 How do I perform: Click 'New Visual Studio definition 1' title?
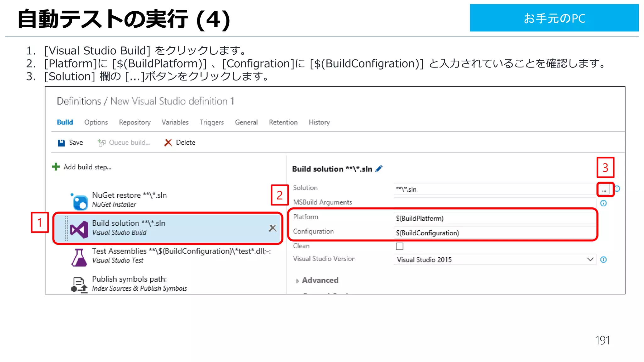click(x=172, y=101)
